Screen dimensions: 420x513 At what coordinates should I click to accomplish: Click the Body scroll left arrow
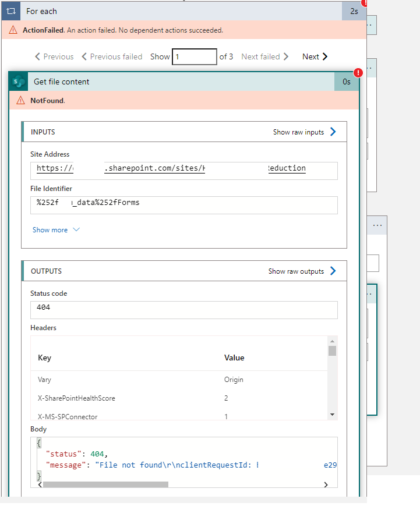pyautogui.click(x=40, y=484)
